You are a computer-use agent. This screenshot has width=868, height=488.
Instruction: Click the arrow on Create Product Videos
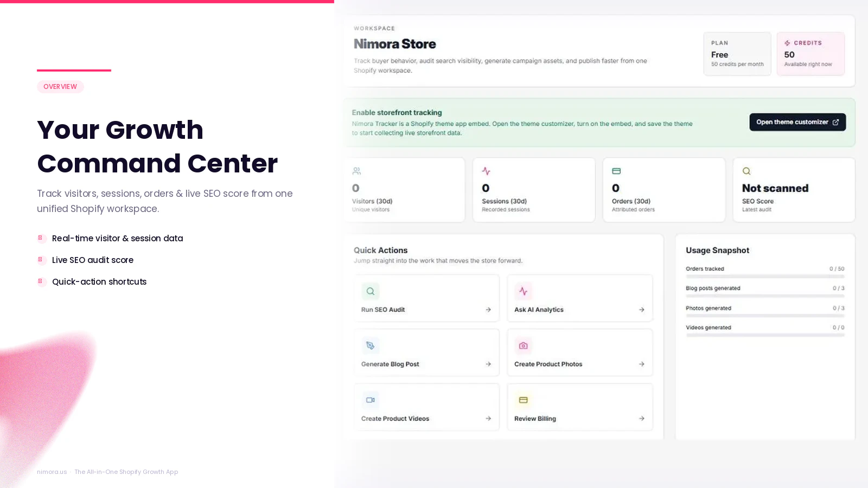[x=488, y=419]
